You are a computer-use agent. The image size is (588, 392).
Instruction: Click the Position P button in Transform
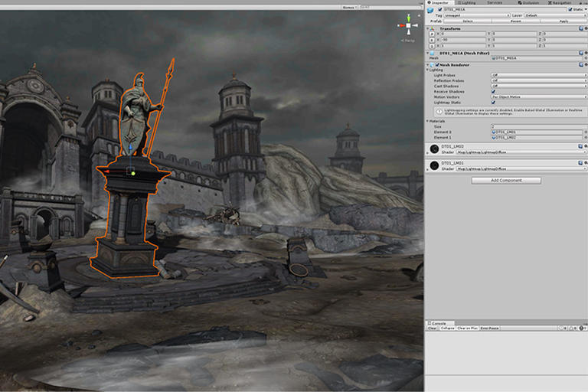tap(432, 34)
